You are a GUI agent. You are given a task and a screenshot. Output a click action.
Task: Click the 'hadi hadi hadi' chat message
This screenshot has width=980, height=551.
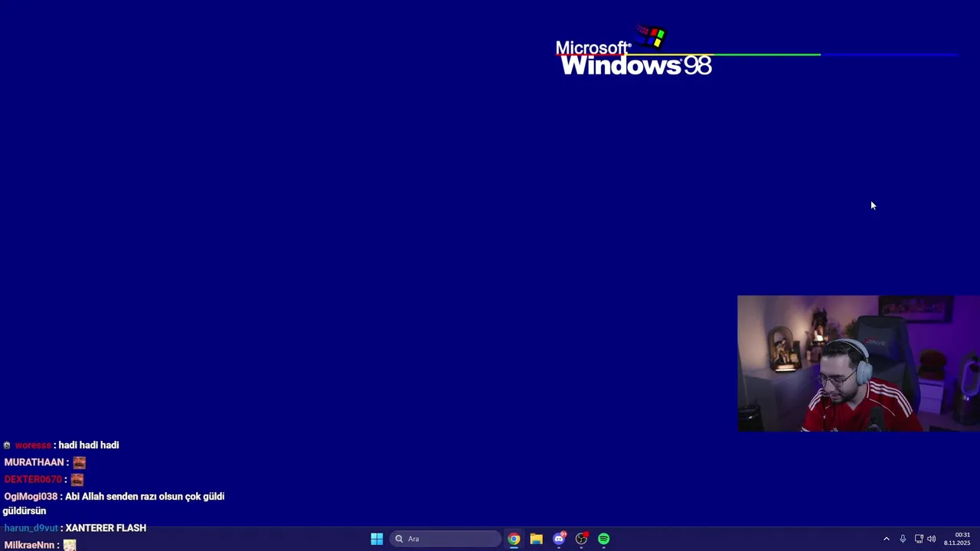(89, 445)
